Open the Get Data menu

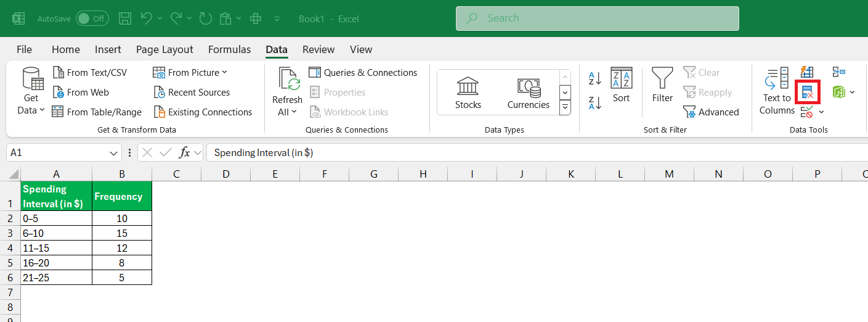pos(33,91)
